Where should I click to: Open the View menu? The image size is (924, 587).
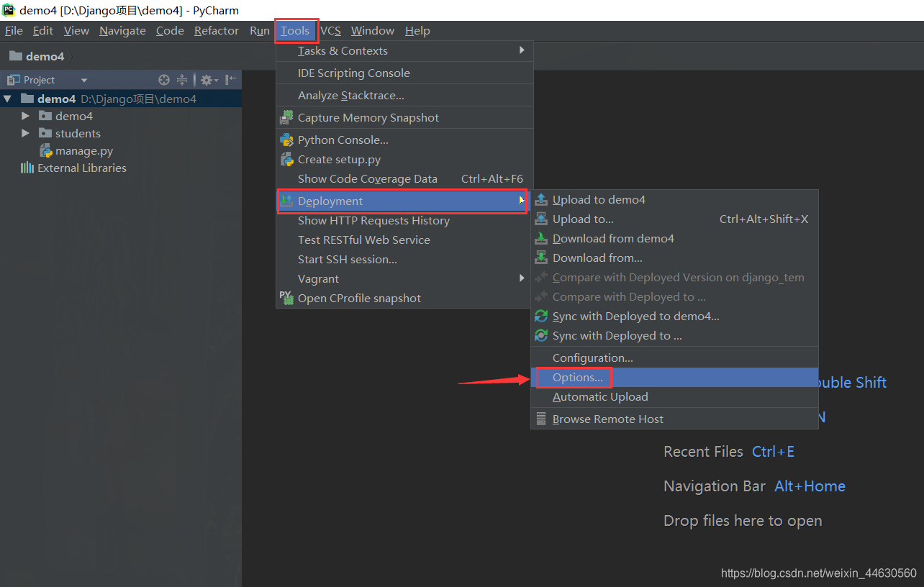[76, 30]
